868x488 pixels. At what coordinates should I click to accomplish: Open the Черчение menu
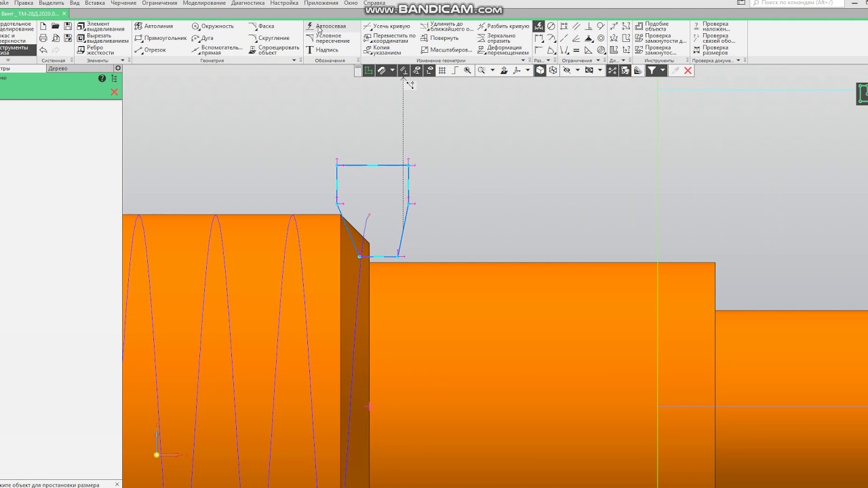[x=123, y=3]
